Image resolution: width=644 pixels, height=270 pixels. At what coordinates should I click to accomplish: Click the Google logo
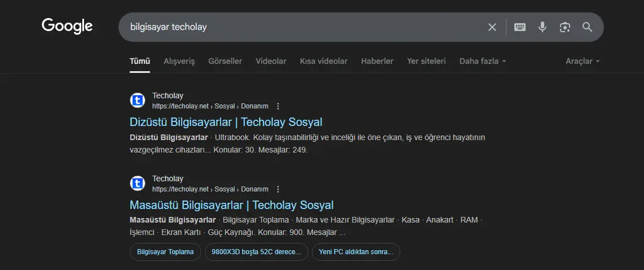coord(67,27)
